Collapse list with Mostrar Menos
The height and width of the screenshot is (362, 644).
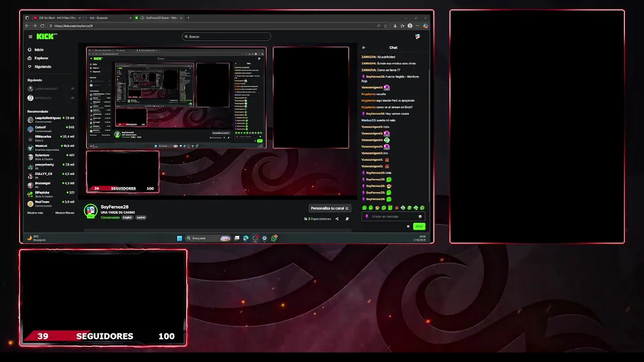pyautogui.click(x=64, y=213)
